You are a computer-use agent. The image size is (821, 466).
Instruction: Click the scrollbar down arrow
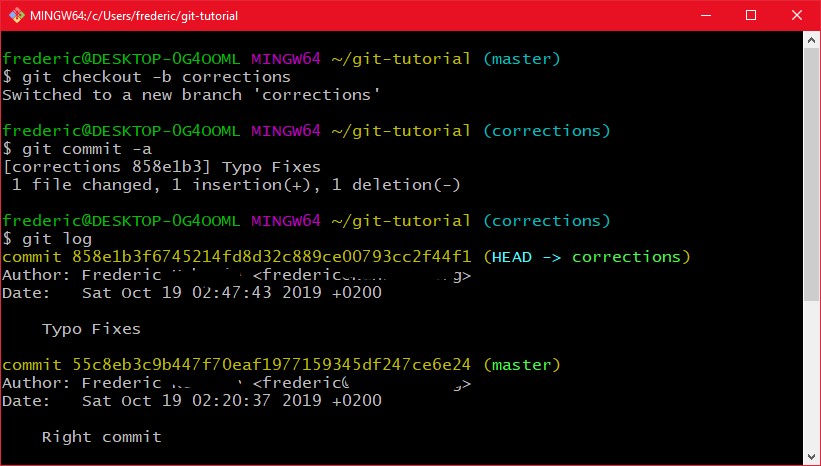[812, 456]
